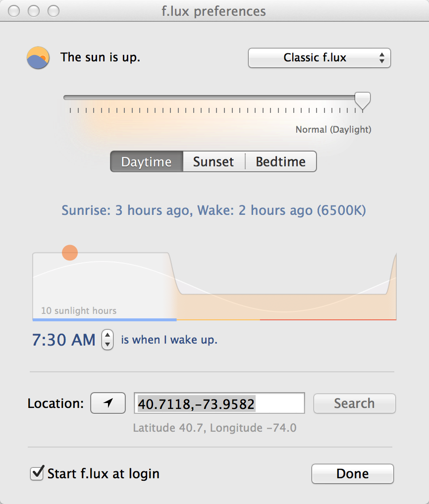This screenshot has width=429, height=504.
Task: Click the Done button
Action: [352, 474]
